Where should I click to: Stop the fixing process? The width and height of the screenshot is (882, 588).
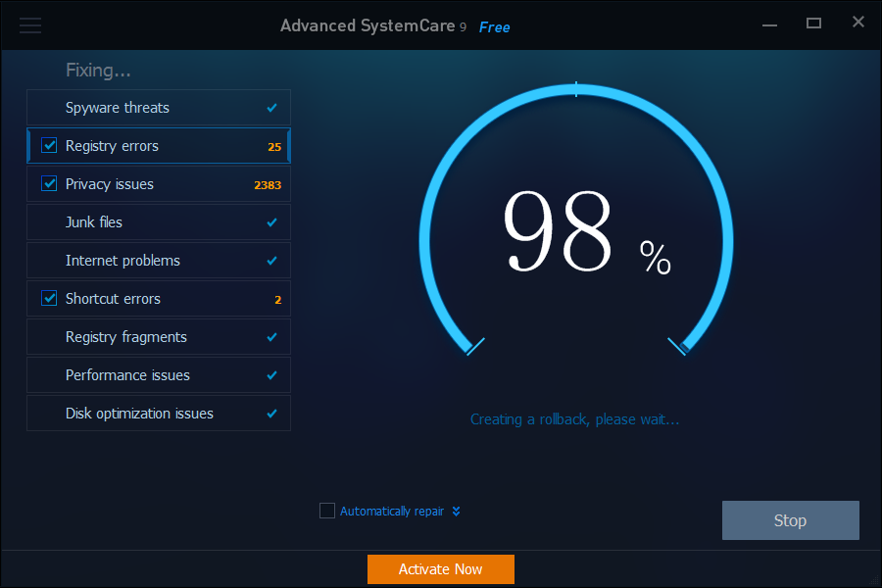[790, 520]
